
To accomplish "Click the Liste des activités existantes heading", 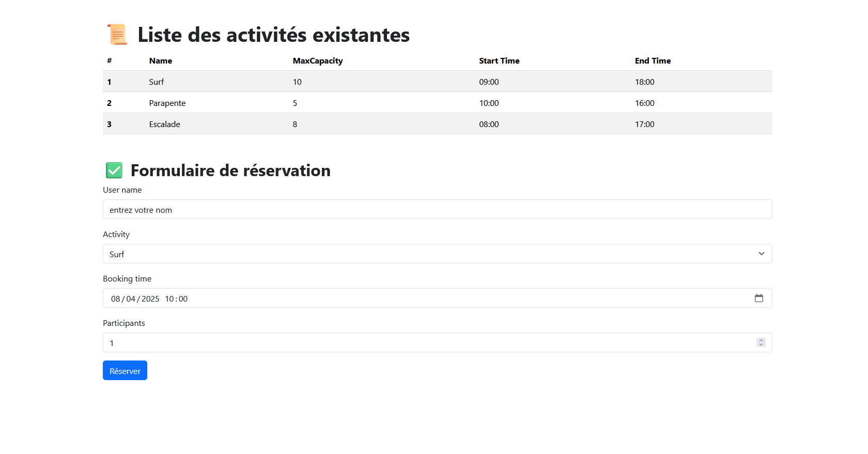I will click(x=273, y=34).
